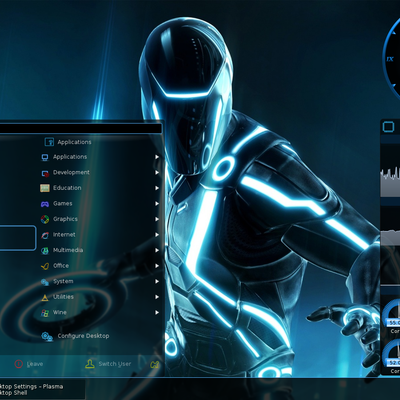Click the Applications category monitor icon
The height and width of the screenshot is (400, 400).
pos(45,157)
